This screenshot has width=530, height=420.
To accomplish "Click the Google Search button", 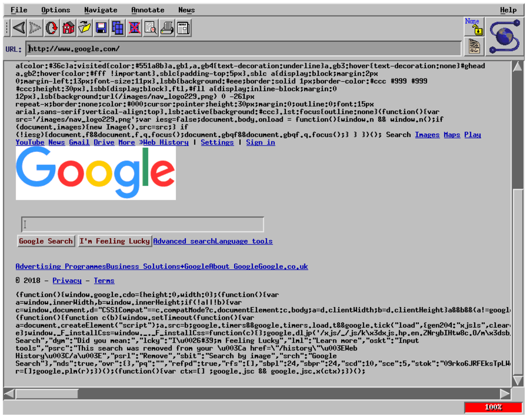I will [x=46, y=241].
